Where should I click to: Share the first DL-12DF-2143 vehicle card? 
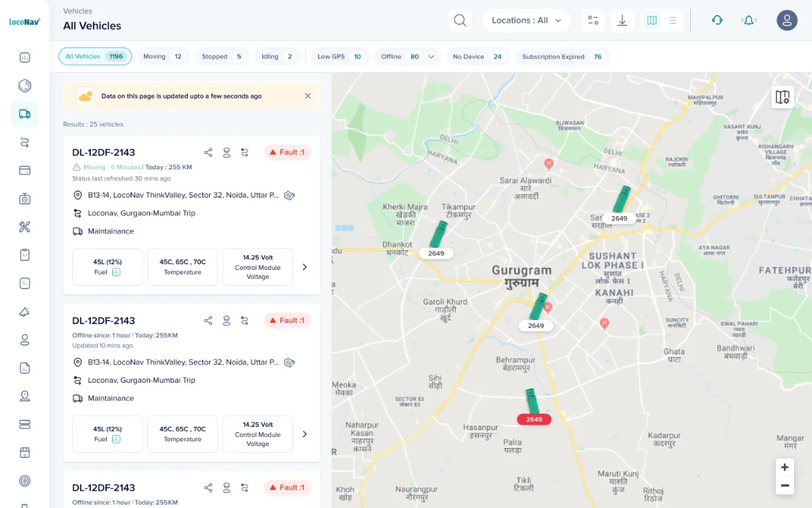point(209,152)
